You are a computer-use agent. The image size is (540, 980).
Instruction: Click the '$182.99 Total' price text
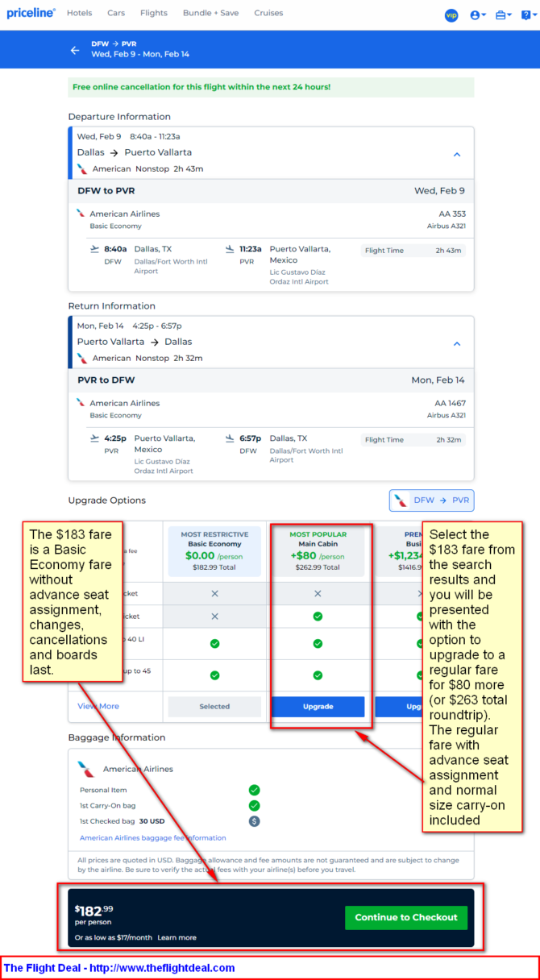point(214,567)
